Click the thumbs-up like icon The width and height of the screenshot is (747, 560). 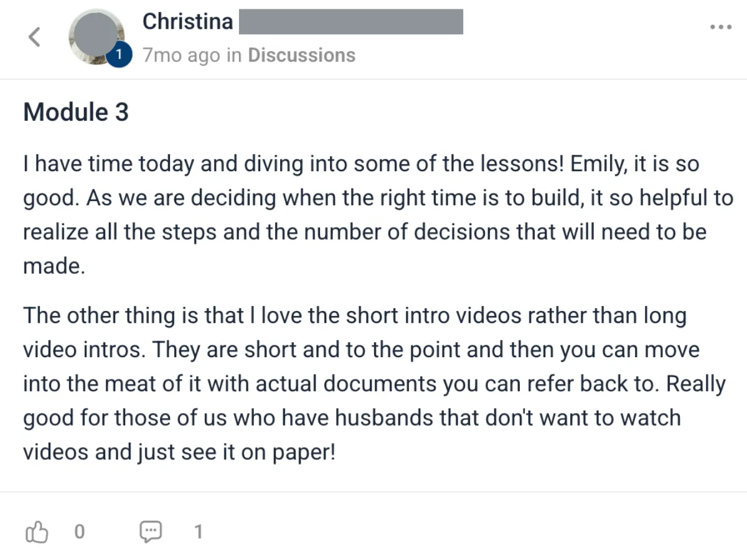pyautogui.click(x=37, y=532)
